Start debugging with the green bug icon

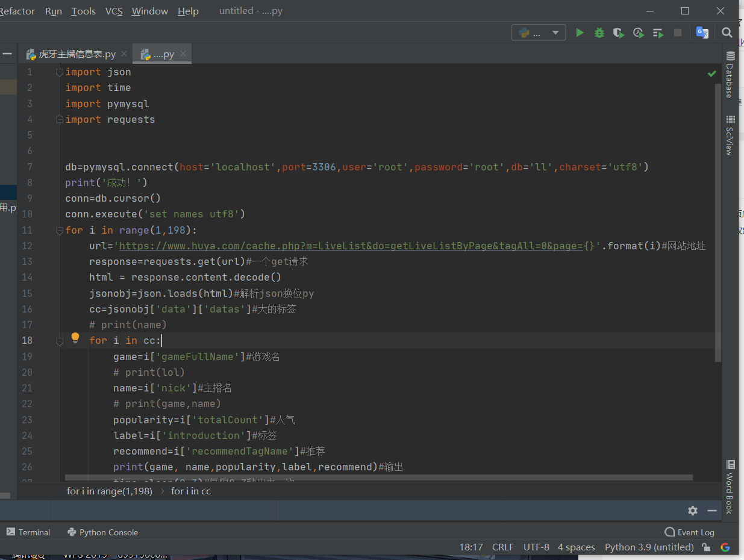coord(599,33)
